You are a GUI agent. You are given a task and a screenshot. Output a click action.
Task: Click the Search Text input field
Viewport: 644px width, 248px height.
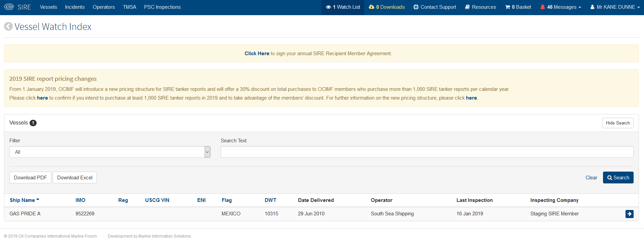[427, 152]
